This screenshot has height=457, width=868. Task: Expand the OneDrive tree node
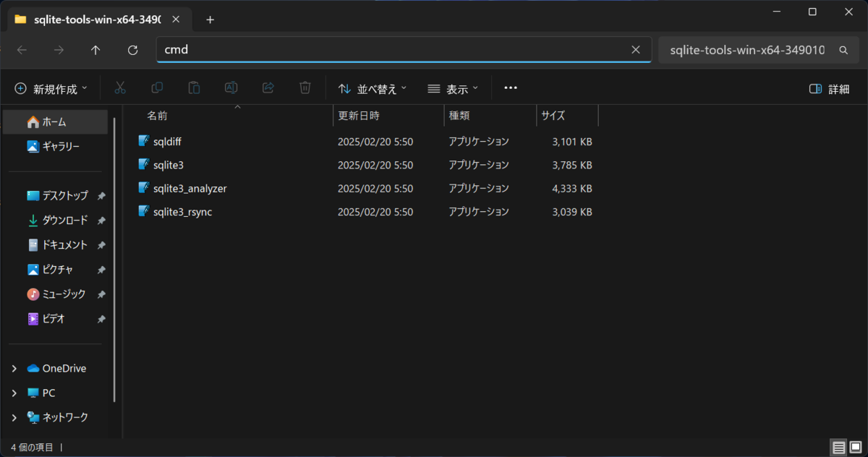click(x=14, y=369)
